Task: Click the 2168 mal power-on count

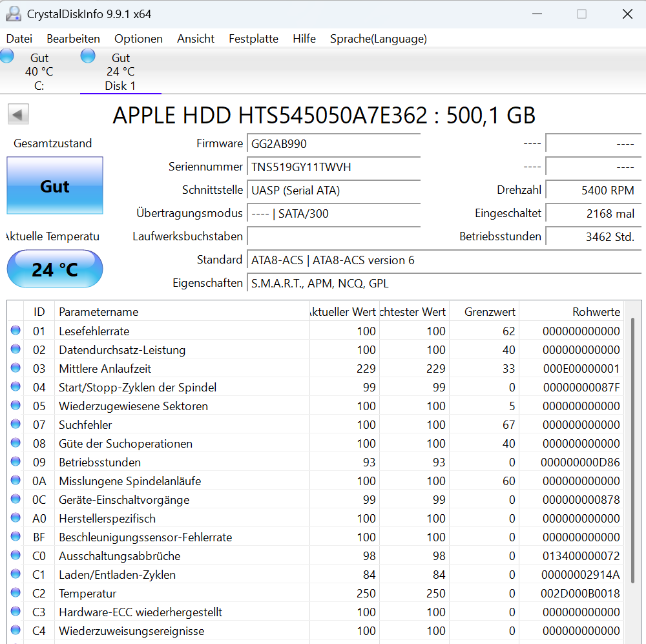Action: (x=593, y=213)
